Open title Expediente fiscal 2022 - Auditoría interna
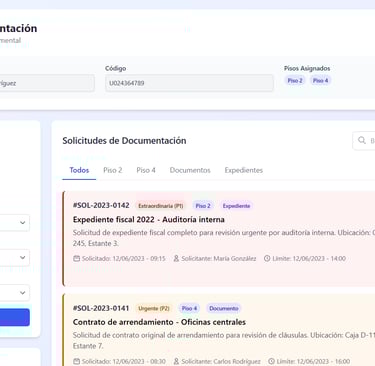 pos(149,220)
